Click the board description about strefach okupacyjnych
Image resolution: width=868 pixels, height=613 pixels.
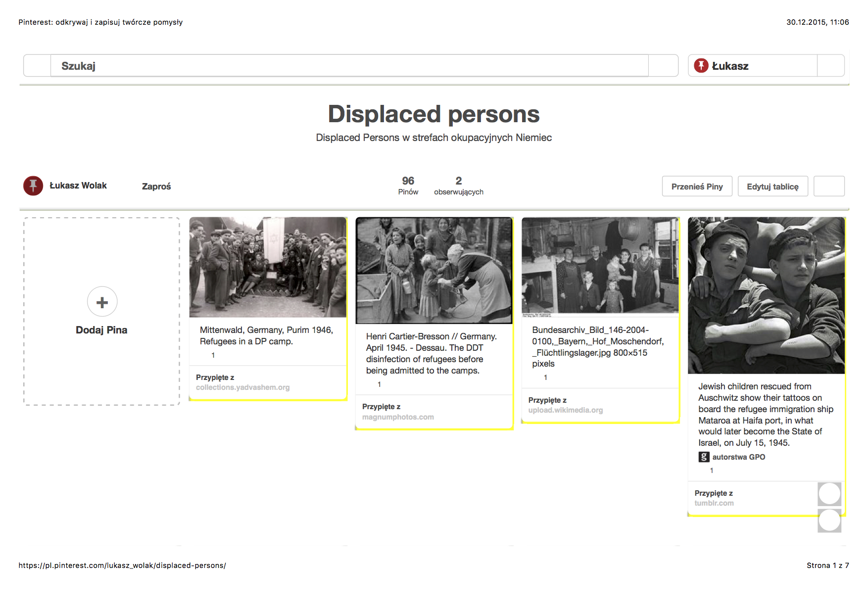[434, 138]
